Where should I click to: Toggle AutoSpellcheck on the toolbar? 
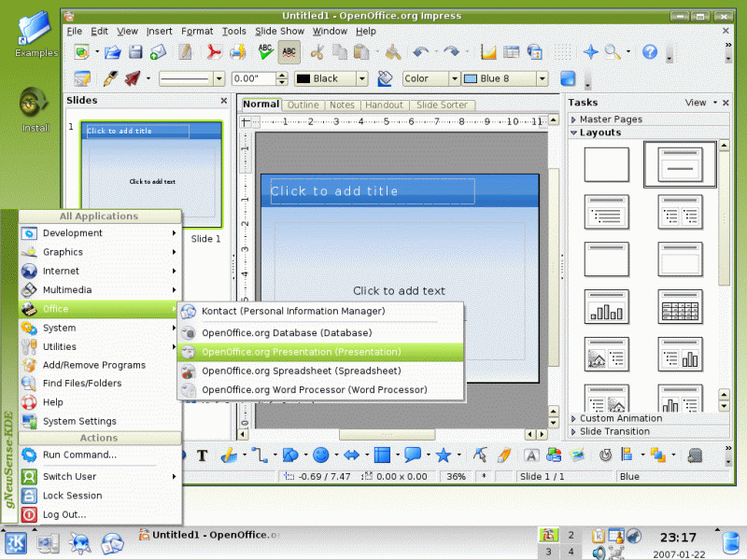coord(289,52)
